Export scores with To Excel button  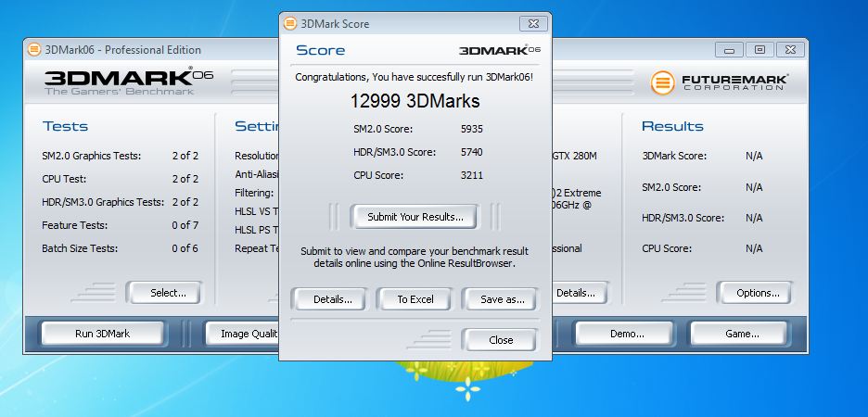[415, 299]
